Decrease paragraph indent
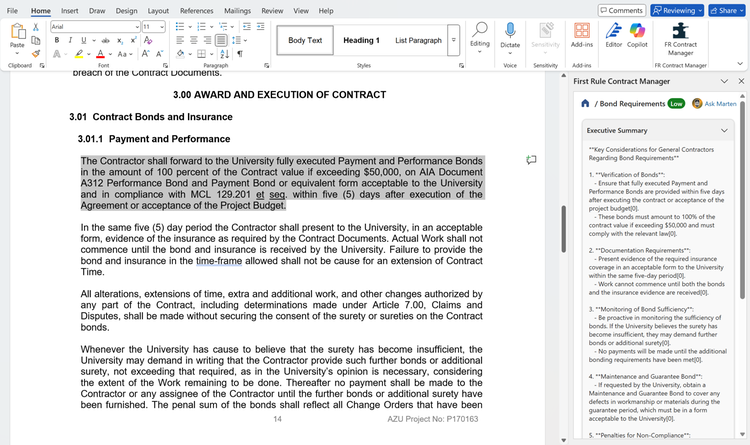 pos(247,27)
